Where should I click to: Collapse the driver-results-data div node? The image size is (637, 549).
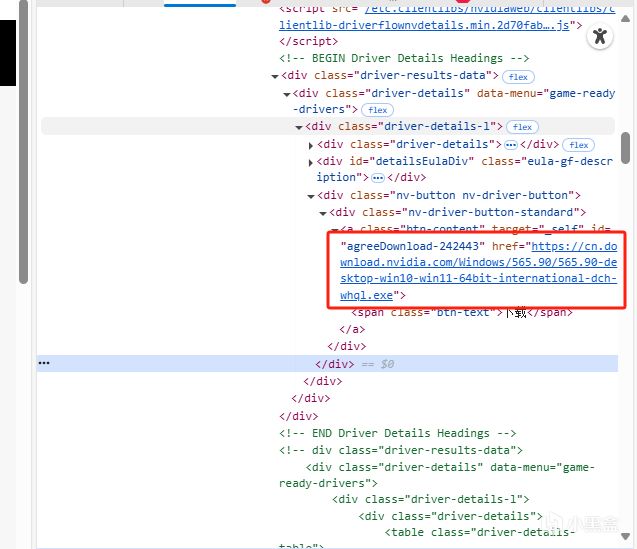tap(275, 76)
